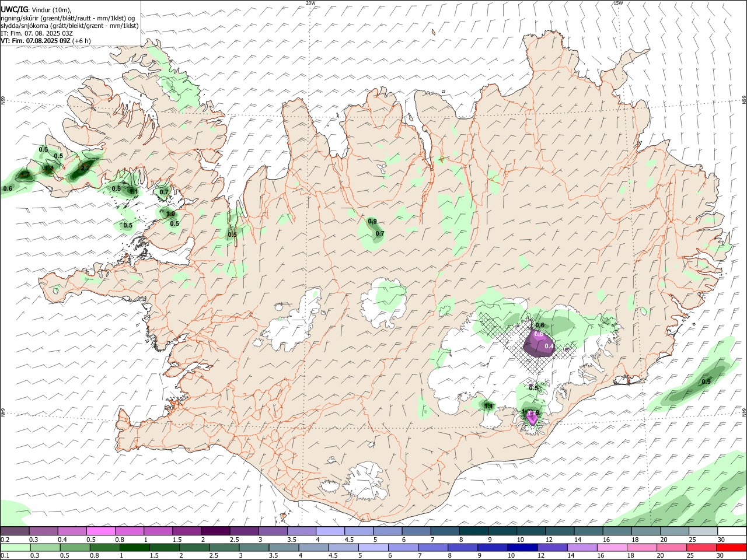The width and height of the screenshot is (747, 560).
Task: Choose deep blue rain swatch starting at 10
Action: pos(522,547)
